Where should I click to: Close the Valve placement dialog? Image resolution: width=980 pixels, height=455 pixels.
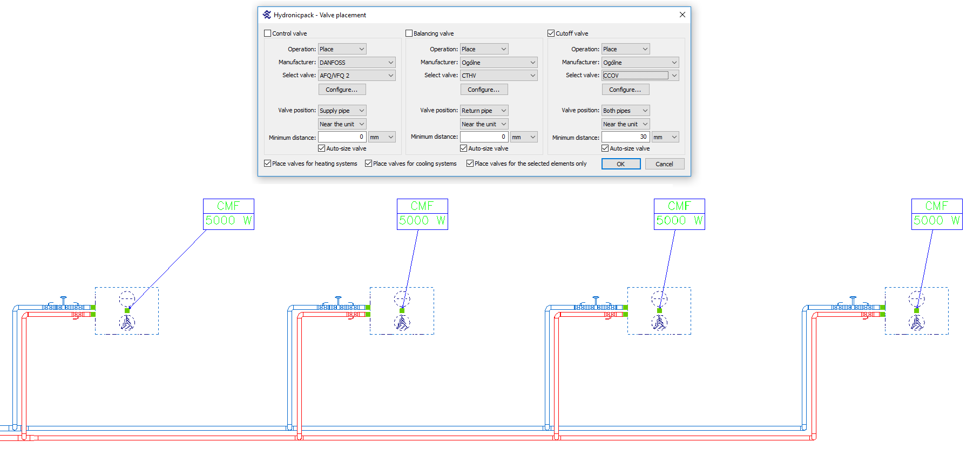click(682, 15)
